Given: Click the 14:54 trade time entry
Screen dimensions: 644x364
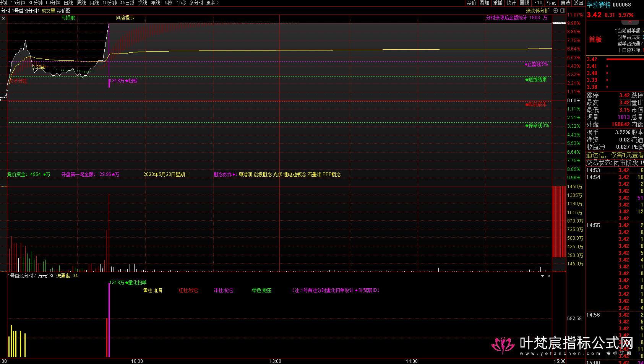Looking at the screenshot, I should 593,177.
